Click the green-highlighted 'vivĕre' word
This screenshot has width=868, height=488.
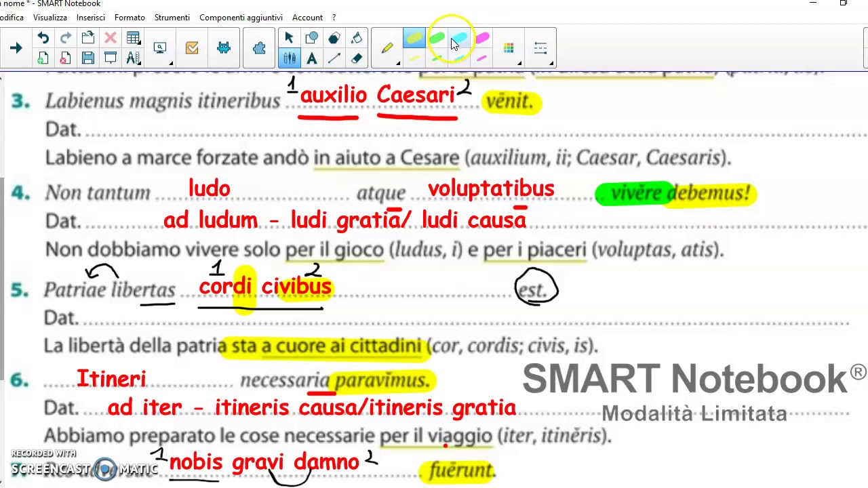pyautogui.click(x=636, y=193)
